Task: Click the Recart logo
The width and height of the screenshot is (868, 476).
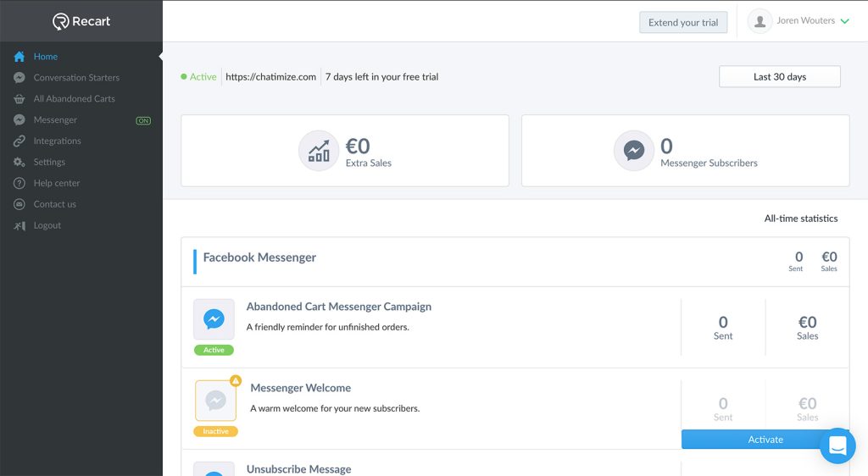Action: (81, 21)
